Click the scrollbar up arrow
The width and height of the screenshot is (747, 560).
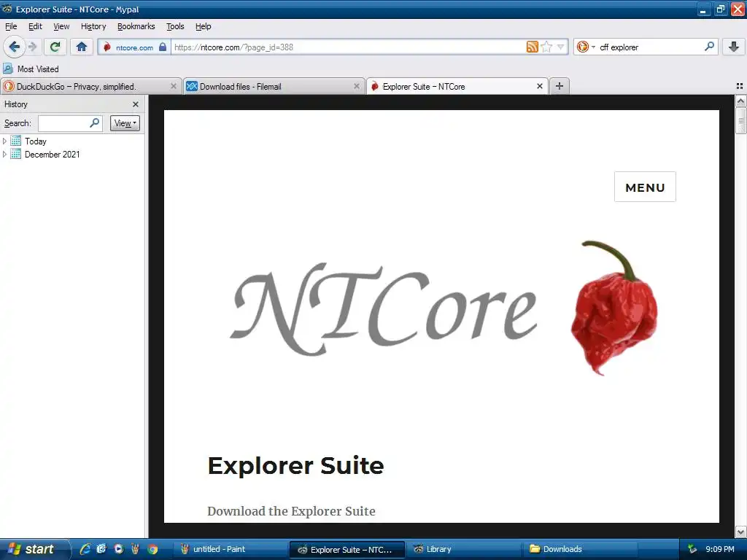pyautogui.click(x=740, y=101)
